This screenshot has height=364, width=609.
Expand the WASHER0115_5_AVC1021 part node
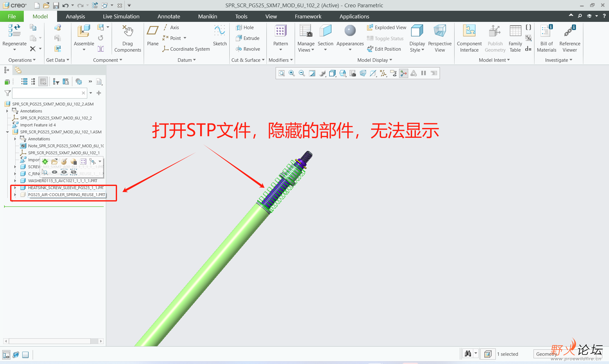click(x=15, y=181)
